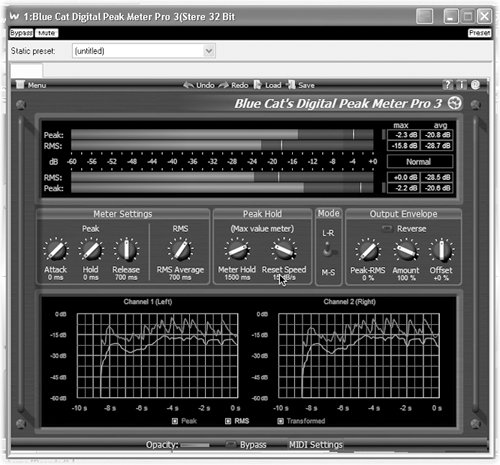Viewport: 500px width, 465px height.
Task: Click the RMS Average knob
Action: [180, 250]
